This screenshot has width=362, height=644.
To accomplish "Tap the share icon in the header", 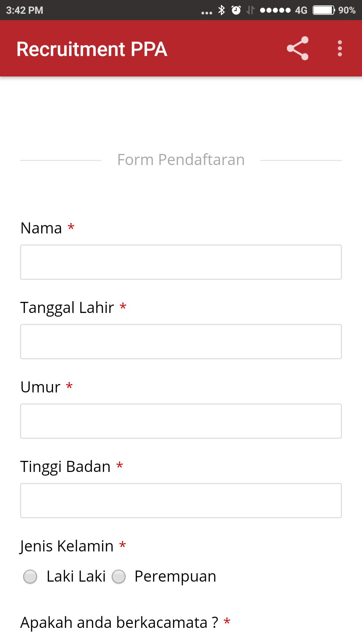I will tap(298, 48).
